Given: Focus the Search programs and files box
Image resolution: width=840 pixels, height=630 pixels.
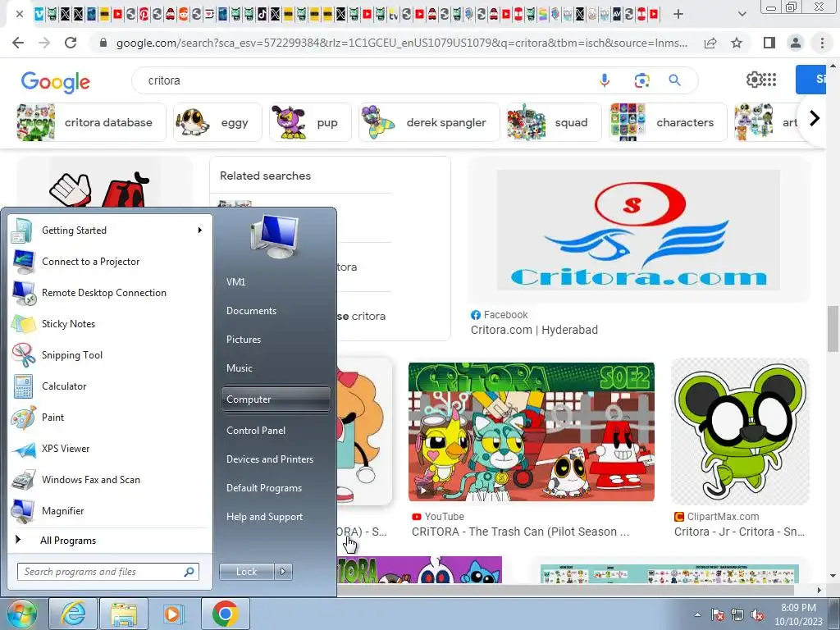Looking at the screenshot, I should 107,572.
